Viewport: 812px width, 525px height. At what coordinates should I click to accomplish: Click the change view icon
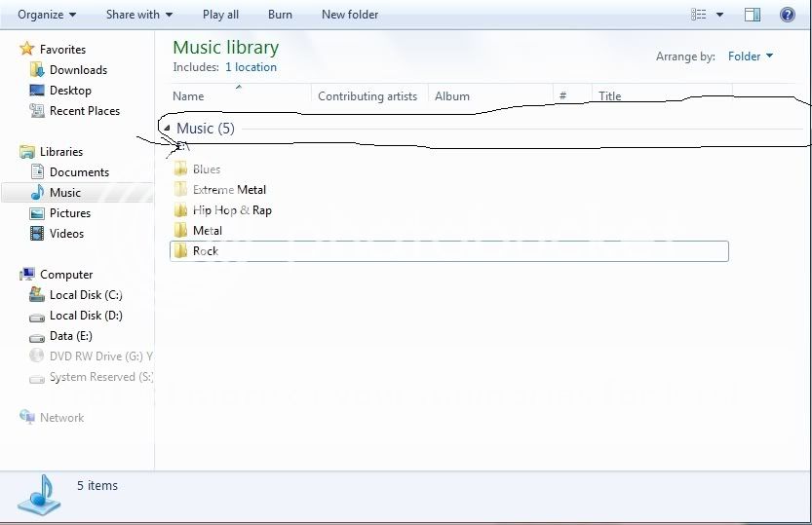pos(699,15)
